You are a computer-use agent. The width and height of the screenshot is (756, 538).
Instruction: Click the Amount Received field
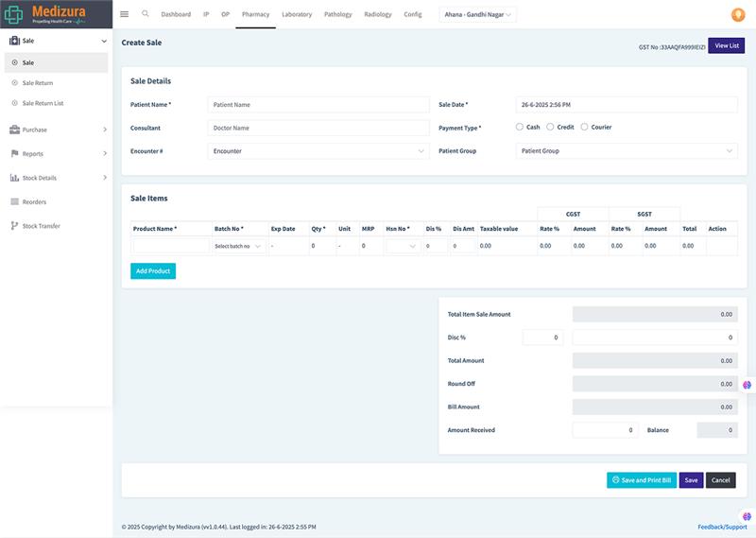(x=605, y=430)
